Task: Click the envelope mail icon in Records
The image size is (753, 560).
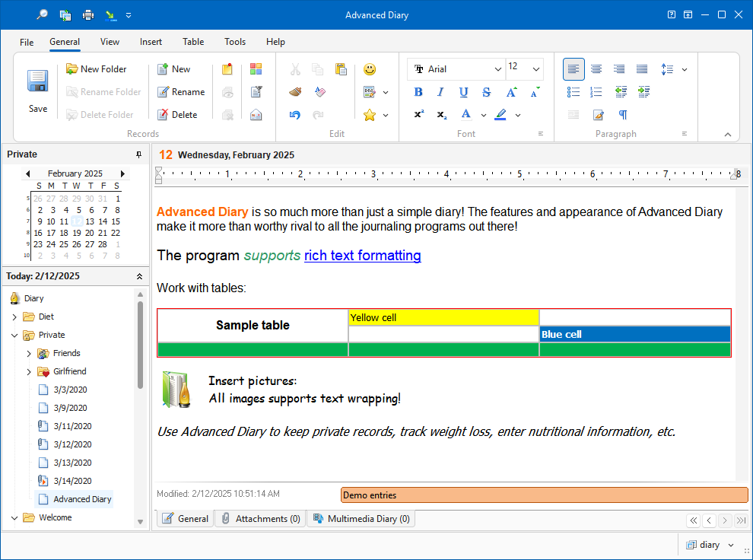Action: click(x=256, y=115)
